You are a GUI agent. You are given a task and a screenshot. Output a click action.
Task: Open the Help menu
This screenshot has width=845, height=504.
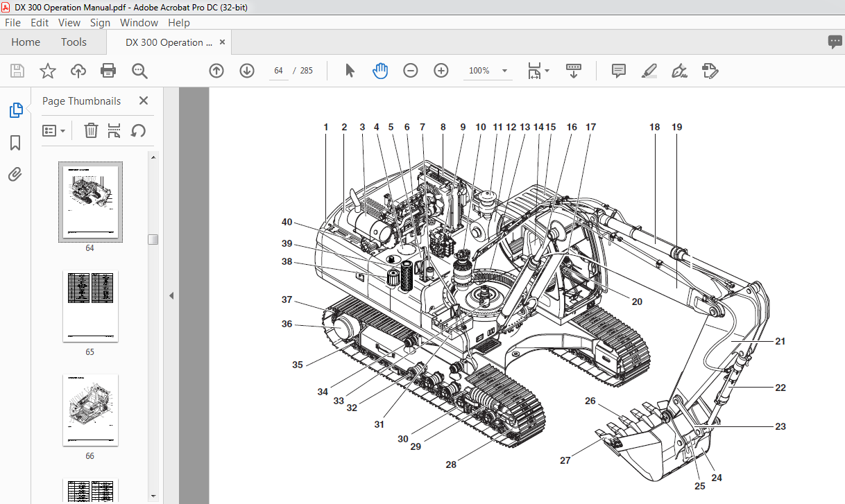[179, 23]
